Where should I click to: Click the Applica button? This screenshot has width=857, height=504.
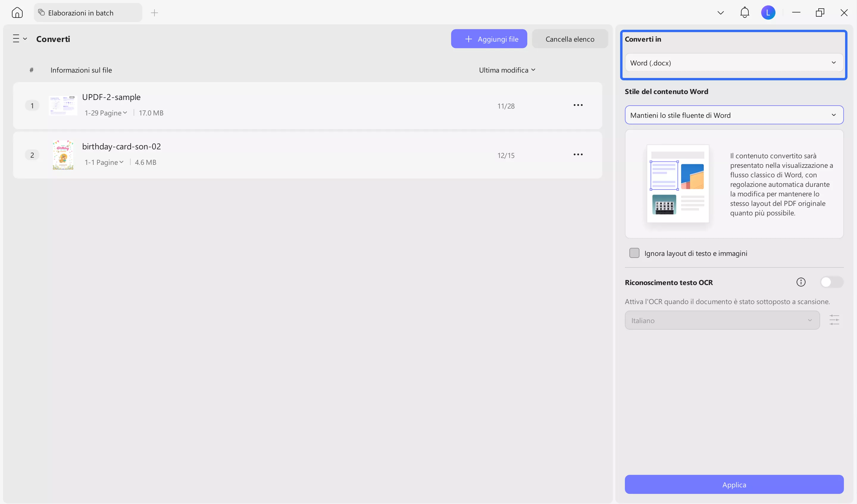pyautogui.click(x=734, y=484)
